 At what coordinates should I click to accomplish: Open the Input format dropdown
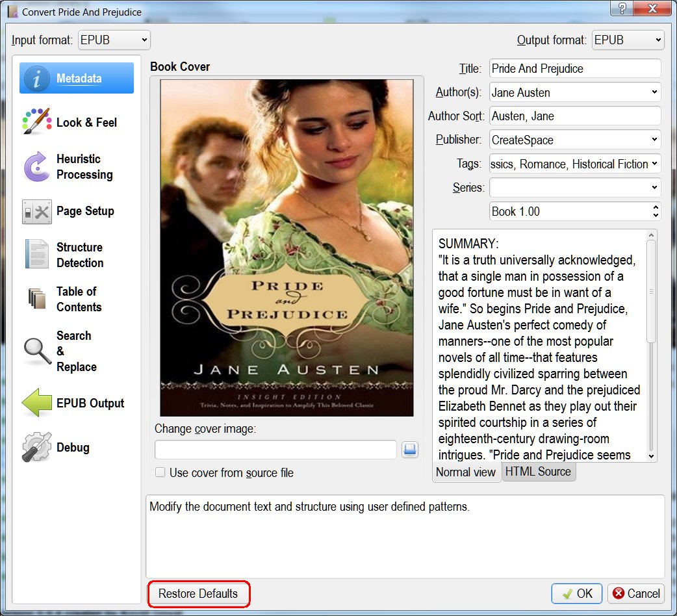pyautogui.click(x=114, y=40)
